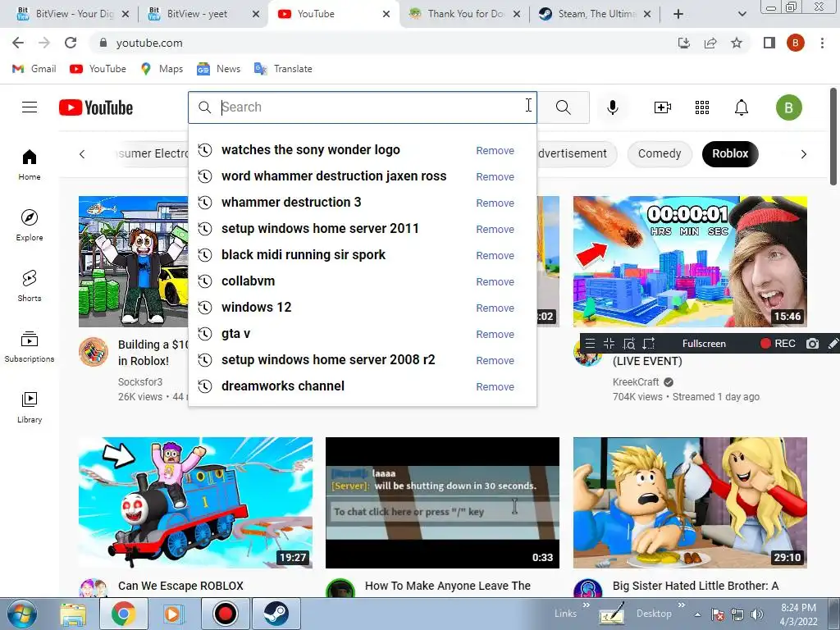The height and width of the screenshot is (630, 840).
Task: Click the YouTube logo
Action: click(96, 107)
